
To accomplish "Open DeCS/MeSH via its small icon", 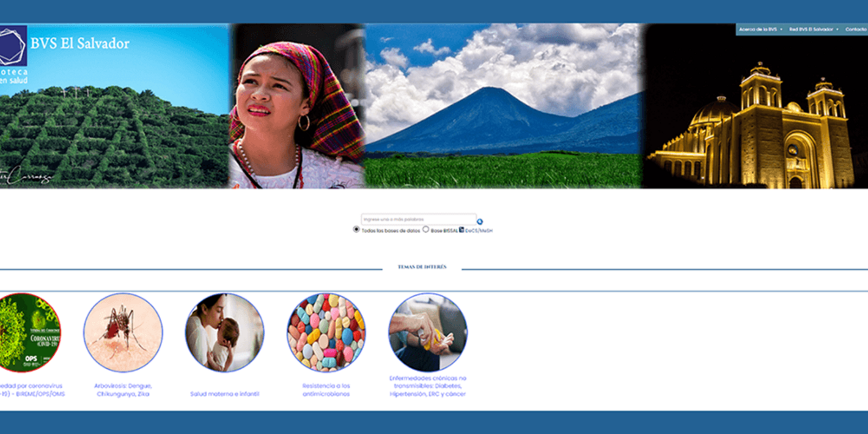I will (x=462, y=229).
